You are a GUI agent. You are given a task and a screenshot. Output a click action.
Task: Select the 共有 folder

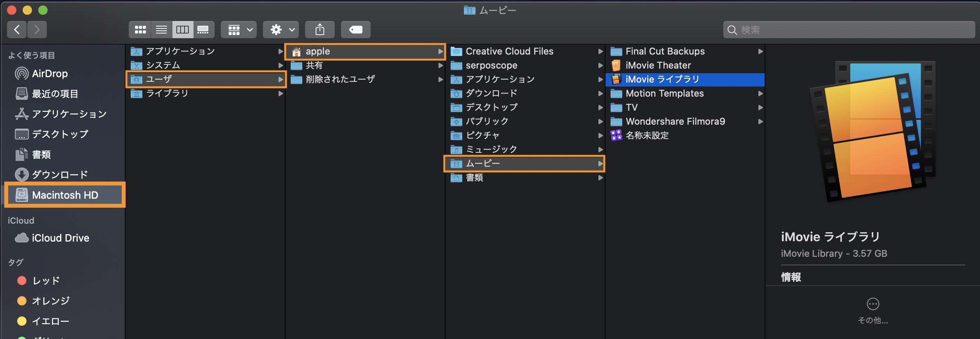click(365, 65)
